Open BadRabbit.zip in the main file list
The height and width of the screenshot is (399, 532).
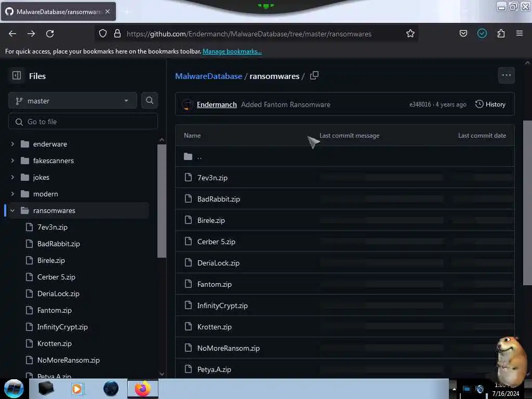tap(219, 199)
